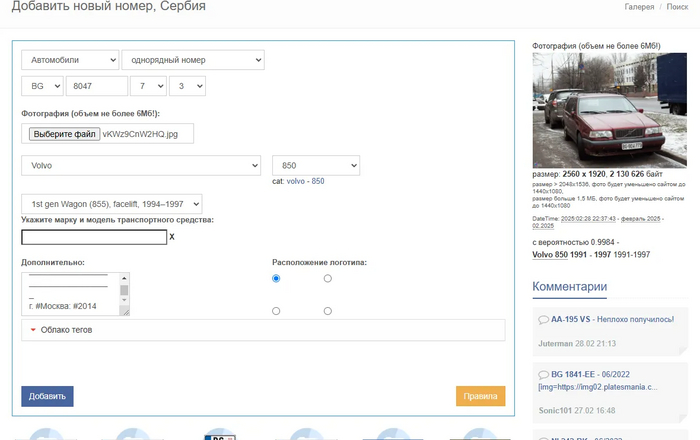This screenshot has width=700, height=440.
Task: Open the 1st gen Wagon generation dropdown
Action: click(x=112, y=203)
